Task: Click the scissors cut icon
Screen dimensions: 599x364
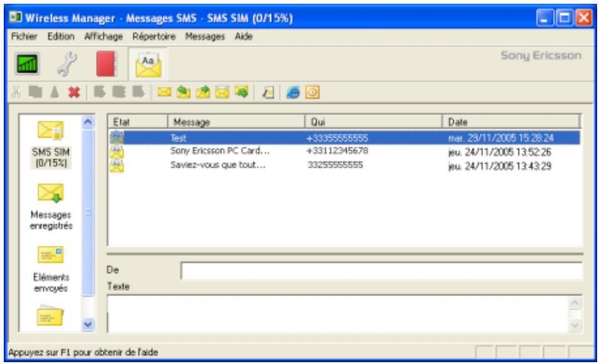Action: 16,92
